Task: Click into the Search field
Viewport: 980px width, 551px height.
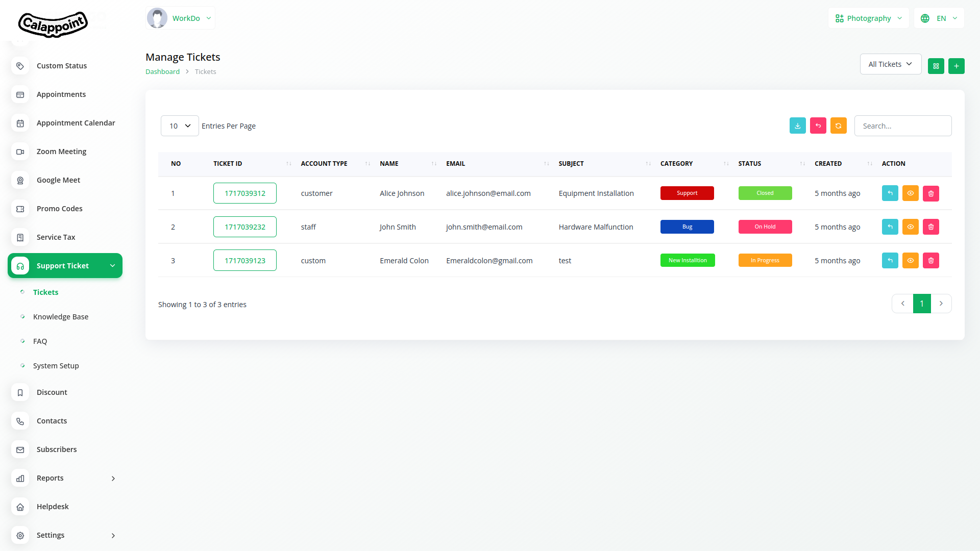Action: point(902,126)
